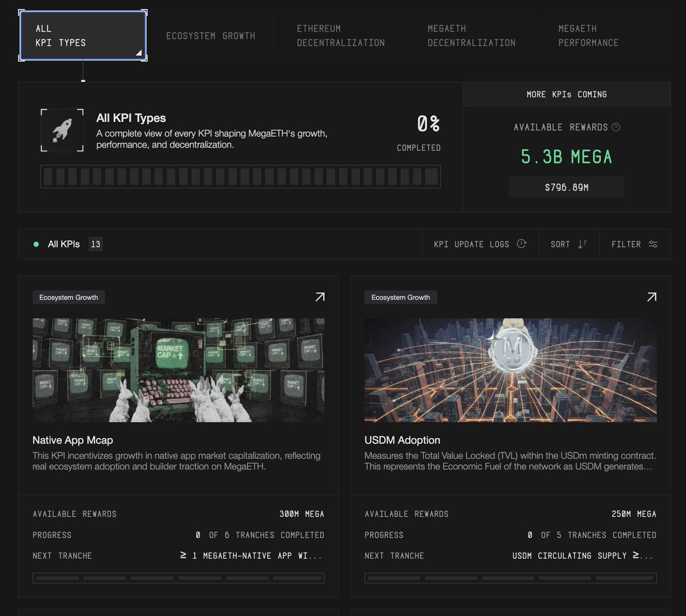This screenshot has width=686, height=616.
Task: Click the More KPIs Coming banner
Action: tap(567, 94)
